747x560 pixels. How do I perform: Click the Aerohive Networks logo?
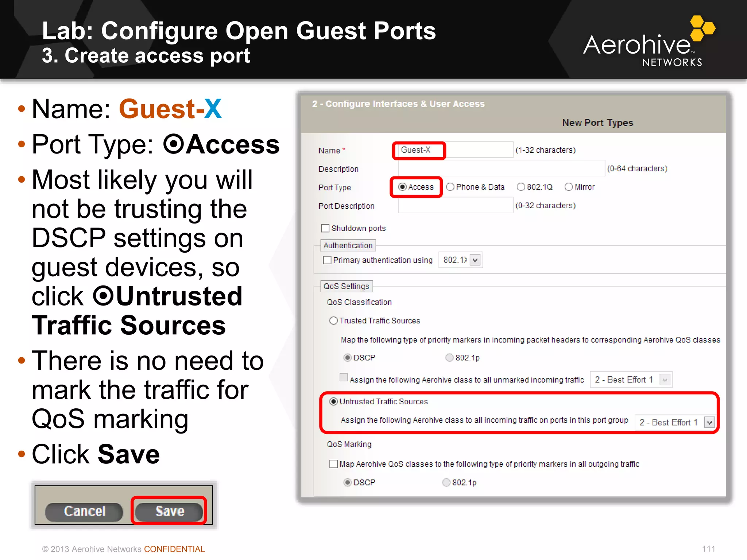[649, 42]
